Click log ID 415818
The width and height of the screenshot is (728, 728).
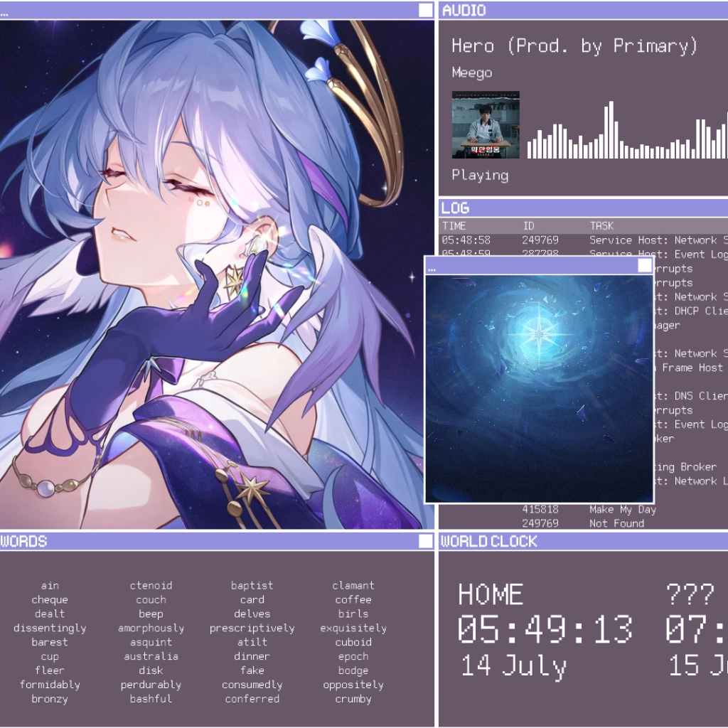540,509
